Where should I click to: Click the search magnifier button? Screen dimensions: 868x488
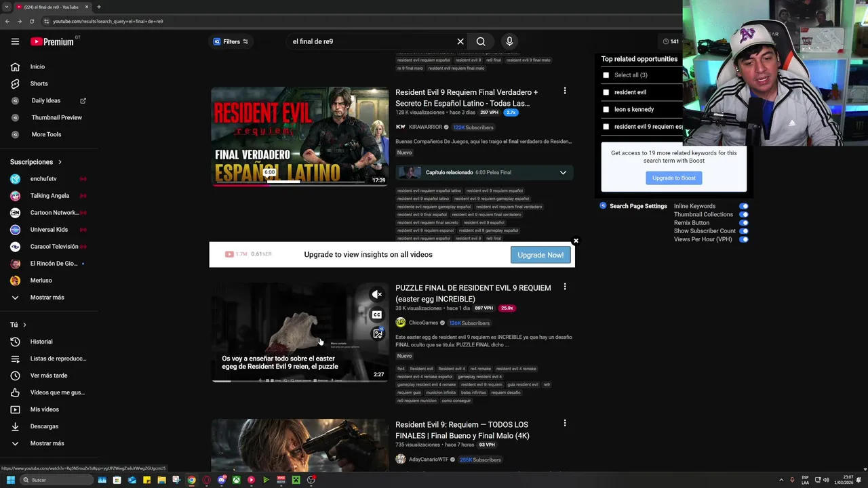point(481,41)
